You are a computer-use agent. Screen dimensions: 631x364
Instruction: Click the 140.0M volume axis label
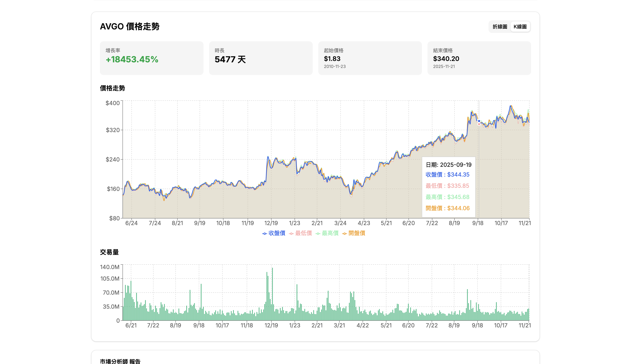click(110, 267)
